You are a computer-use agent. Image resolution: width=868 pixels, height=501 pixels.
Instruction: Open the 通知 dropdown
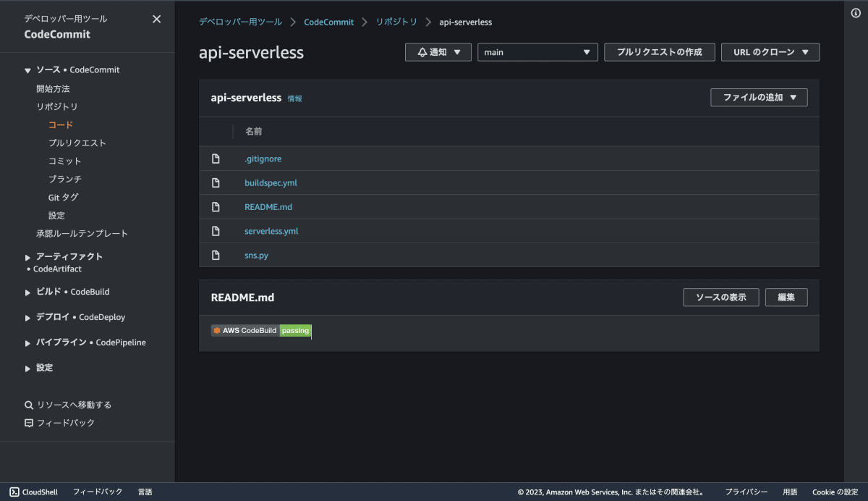coord(438,52)
